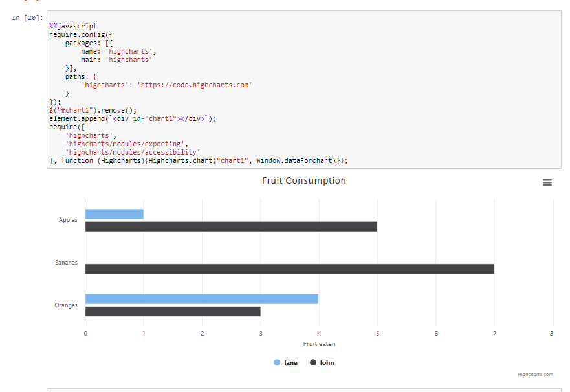Image resolution: width=570 pixels, height=392 pixels.
Task: Open the Highcharts.com credits link
Action: [535, 375]
